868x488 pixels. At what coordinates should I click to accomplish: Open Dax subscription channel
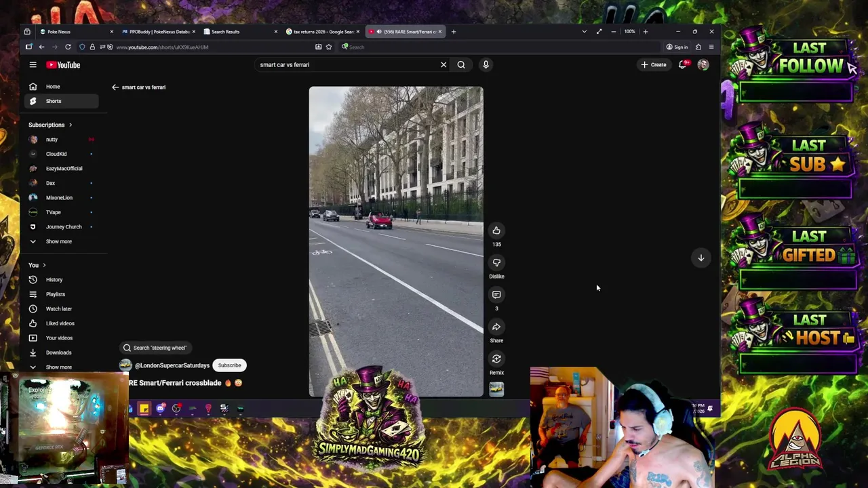pyautogui.click(x=62, y=183)
